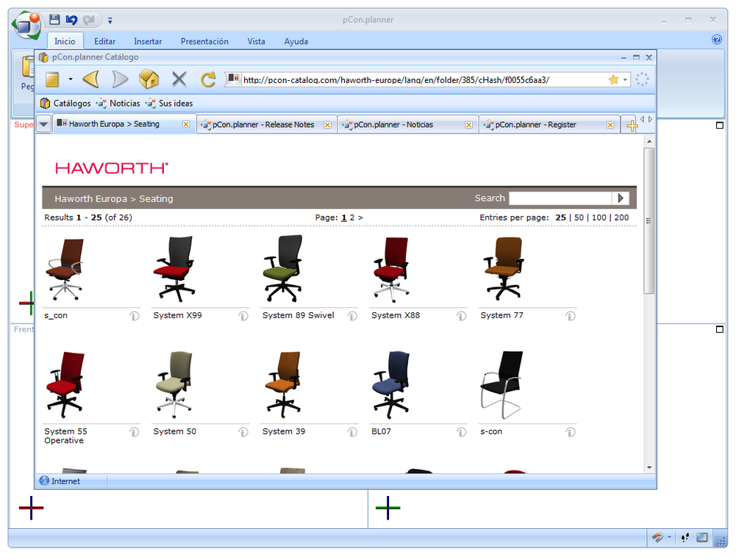Open a new catalog tab with the plus icon

pyautogui.click(x=631, y=124)
